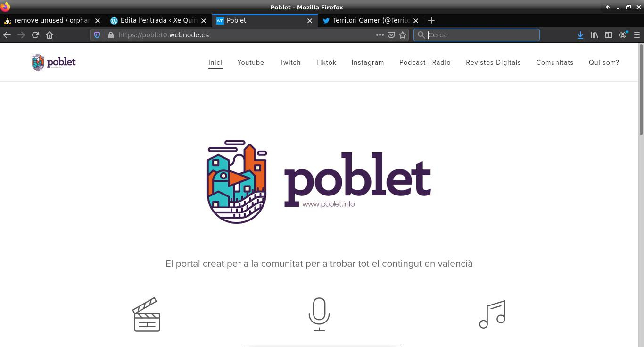Shade window with title bar up arrow
This screenshot has height=347, width=644.
(608, 7)
